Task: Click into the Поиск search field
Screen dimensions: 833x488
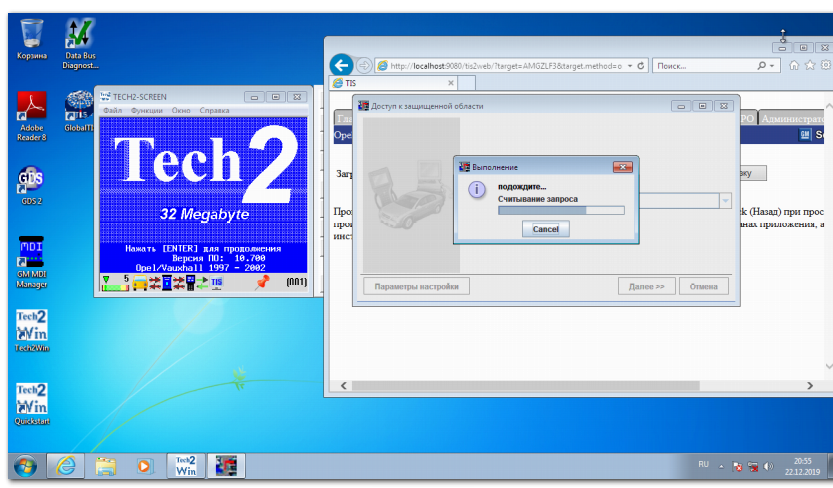Action: click(x=704, y=66)
